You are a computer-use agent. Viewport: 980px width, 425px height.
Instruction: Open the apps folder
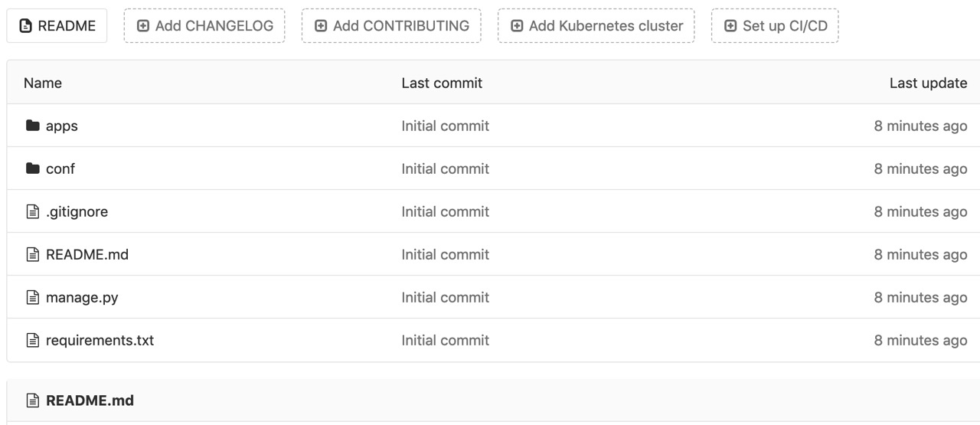pyautogui.click(x=62, y=126)
